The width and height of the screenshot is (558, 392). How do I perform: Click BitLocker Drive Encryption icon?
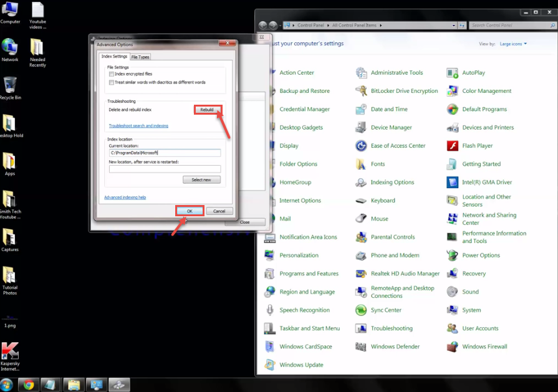coord(361,91)
